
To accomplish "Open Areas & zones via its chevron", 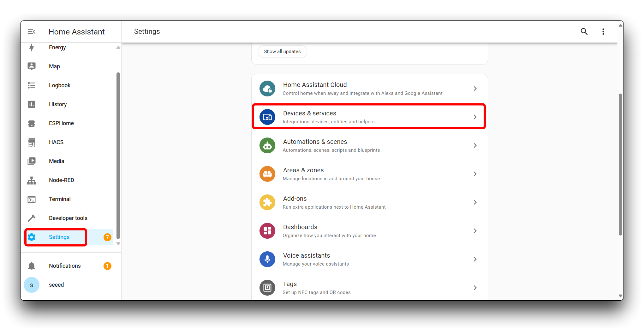I will [475, 174].
